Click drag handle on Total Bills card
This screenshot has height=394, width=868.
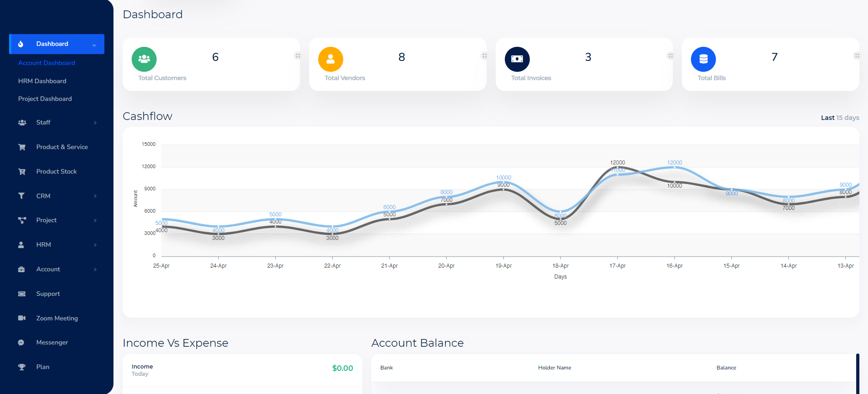[x=857, y=56]
